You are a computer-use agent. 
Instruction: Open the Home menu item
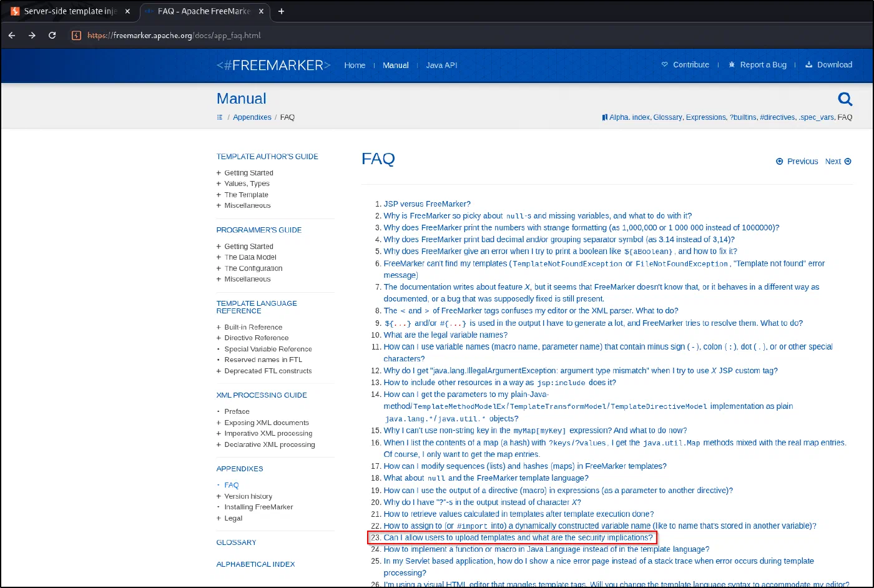click(355, 65)
